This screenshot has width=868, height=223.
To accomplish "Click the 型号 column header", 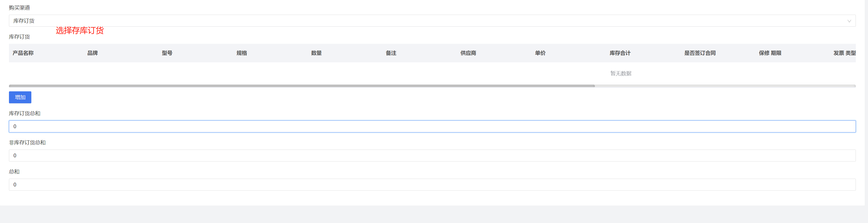I will click(167, 53).
